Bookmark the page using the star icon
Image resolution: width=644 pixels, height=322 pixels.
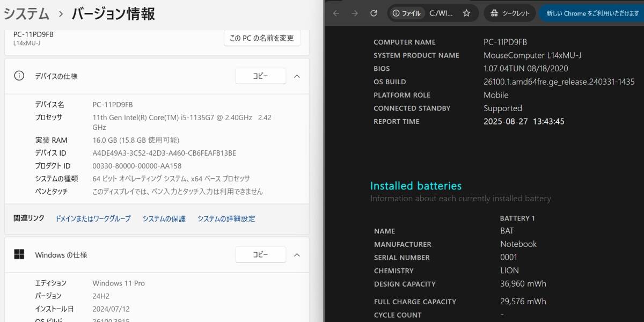(x=467, y=13)
